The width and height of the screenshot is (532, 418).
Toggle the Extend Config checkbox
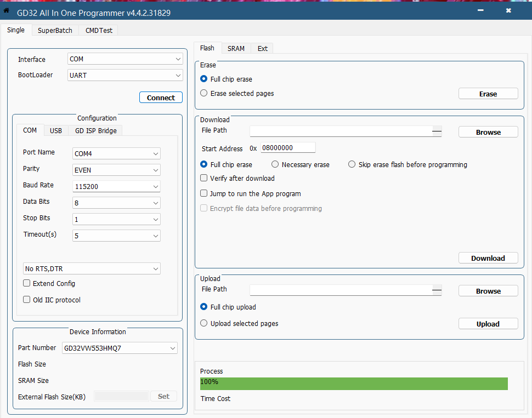27,283
